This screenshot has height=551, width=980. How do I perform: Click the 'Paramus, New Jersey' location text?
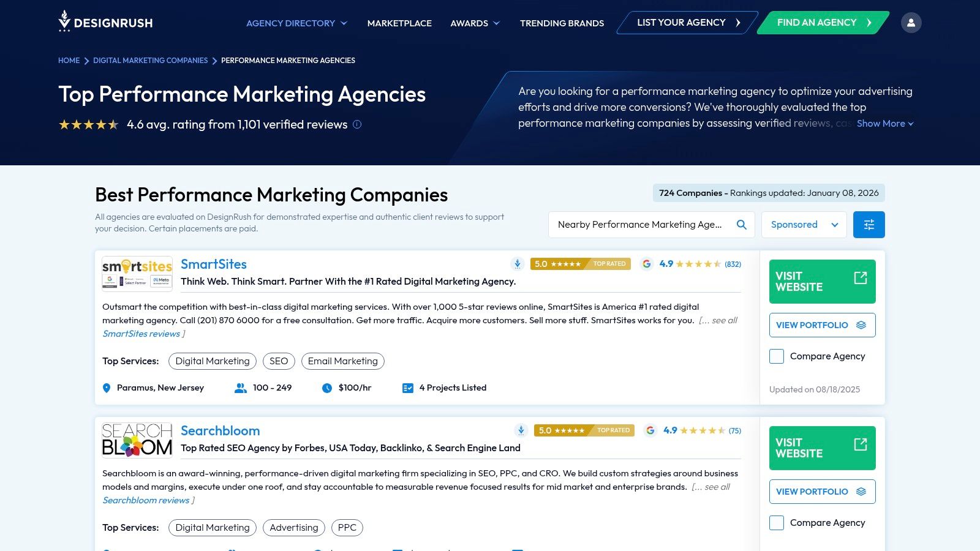(x=160, y=388)
